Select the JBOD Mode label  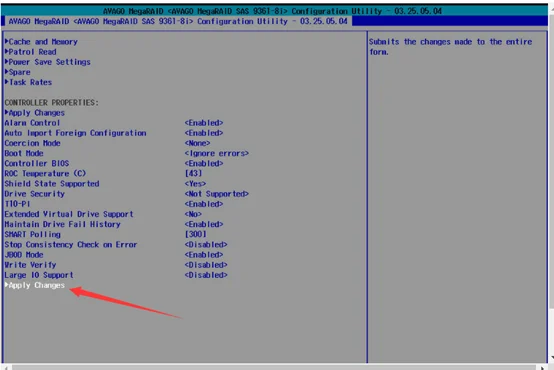coord(24,255)
